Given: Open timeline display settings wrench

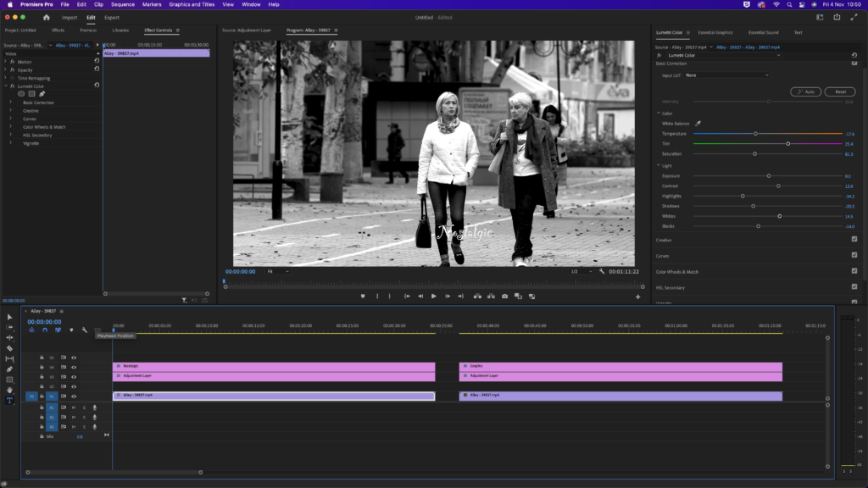Looking at the screenshot, I should pos(84,330).
